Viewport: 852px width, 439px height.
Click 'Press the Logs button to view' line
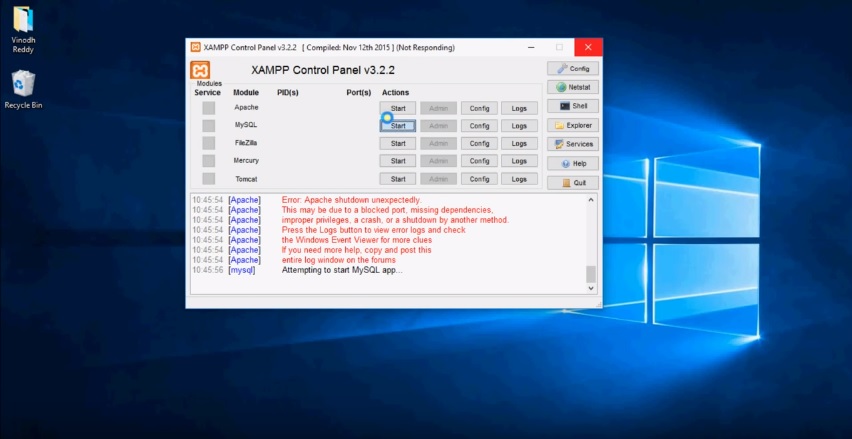pos(373,230)
